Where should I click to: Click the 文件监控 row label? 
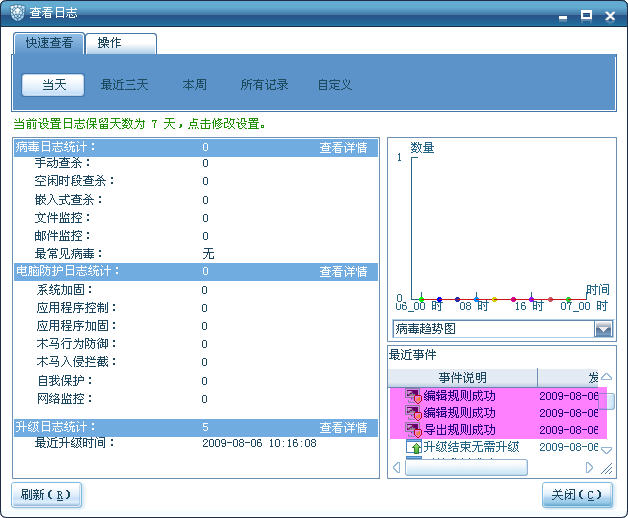(62, 218)
